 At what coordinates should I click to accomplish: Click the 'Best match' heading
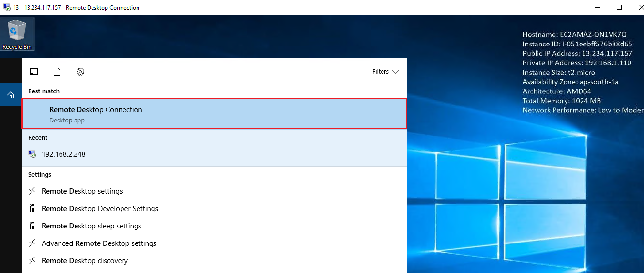[44, 91]
